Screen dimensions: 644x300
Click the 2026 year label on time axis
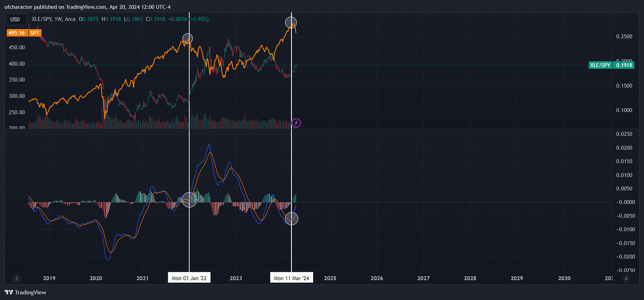[x=377, y=278]
